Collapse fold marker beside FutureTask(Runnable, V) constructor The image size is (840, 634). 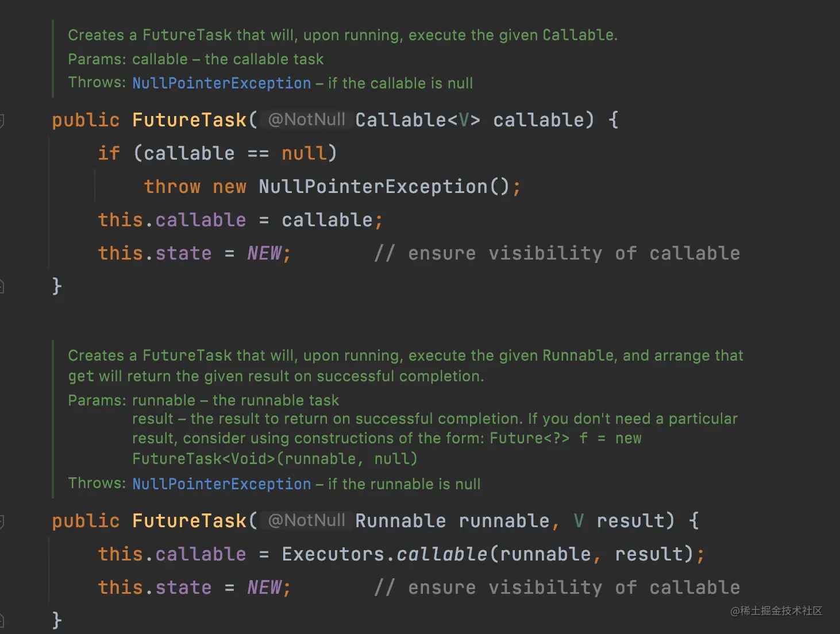click(2, 521)
